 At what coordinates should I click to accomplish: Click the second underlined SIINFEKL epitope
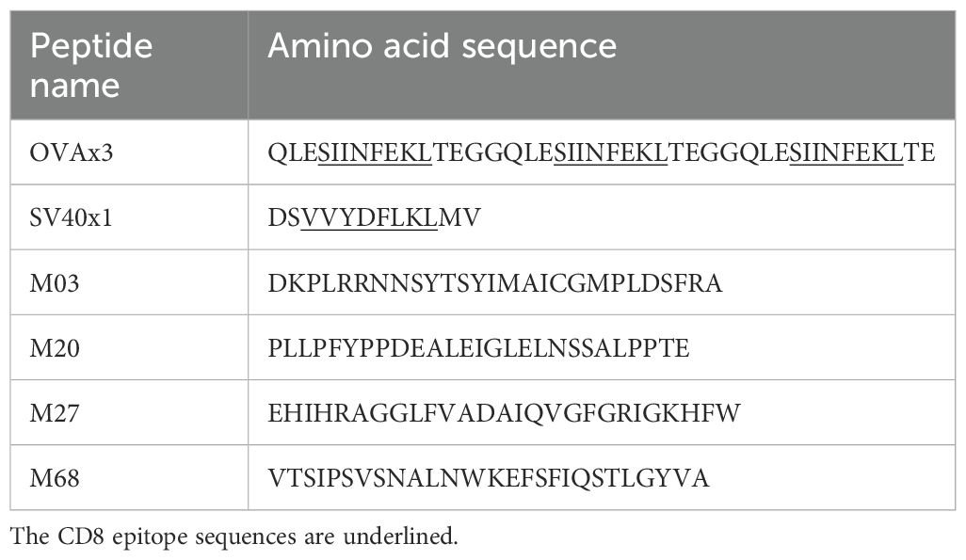[x=610, y=152]
